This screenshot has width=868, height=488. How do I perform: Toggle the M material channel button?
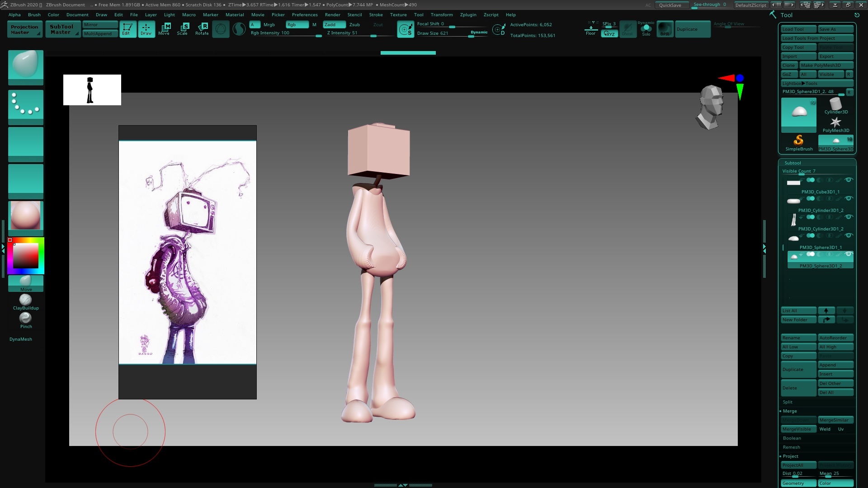(314, 25)
